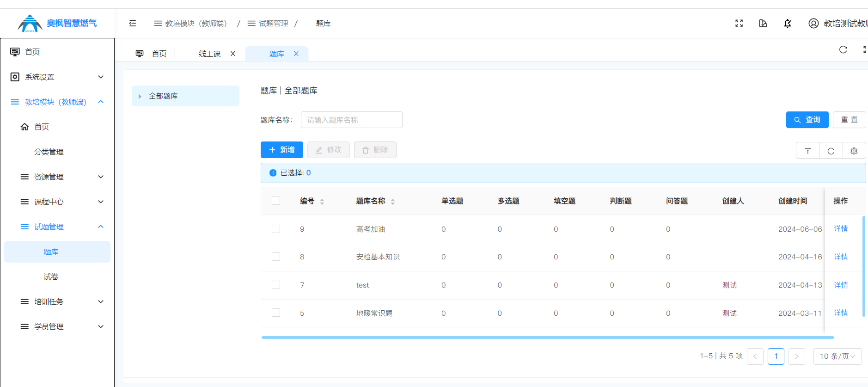Open notifications bell icon

point(788,23)
